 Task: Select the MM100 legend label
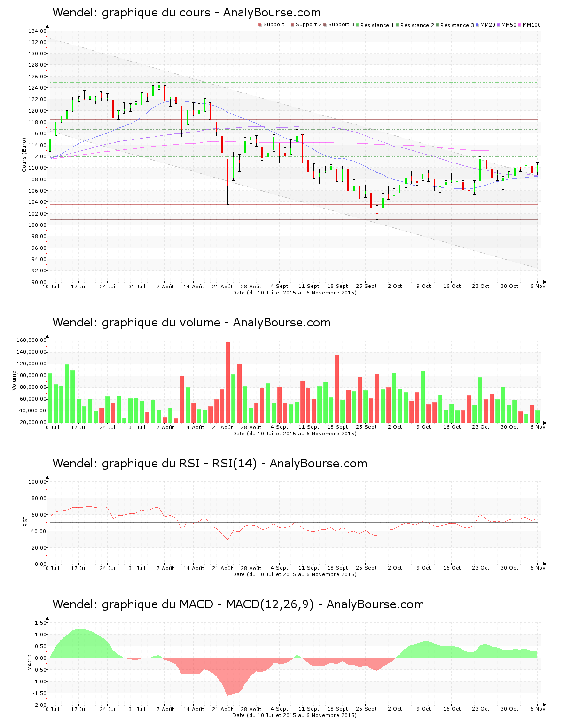pyautogui.click(x=532, y=25)
